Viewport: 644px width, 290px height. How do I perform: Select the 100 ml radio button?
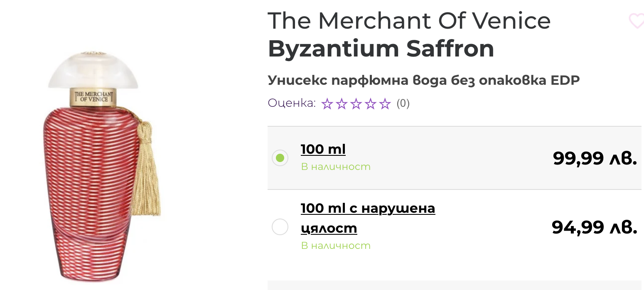click(x=280, y=158)
